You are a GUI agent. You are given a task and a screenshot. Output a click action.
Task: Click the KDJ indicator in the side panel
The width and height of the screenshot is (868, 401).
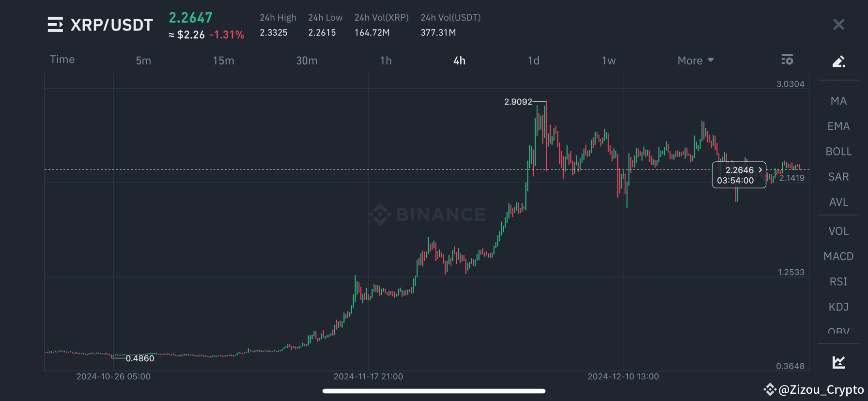coord(838,307)
